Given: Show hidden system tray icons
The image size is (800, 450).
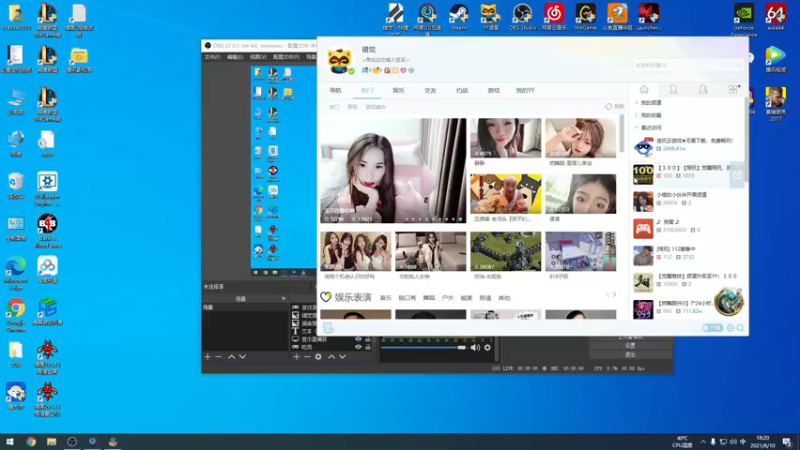Looking at the screenshot, I should point(703,442).
